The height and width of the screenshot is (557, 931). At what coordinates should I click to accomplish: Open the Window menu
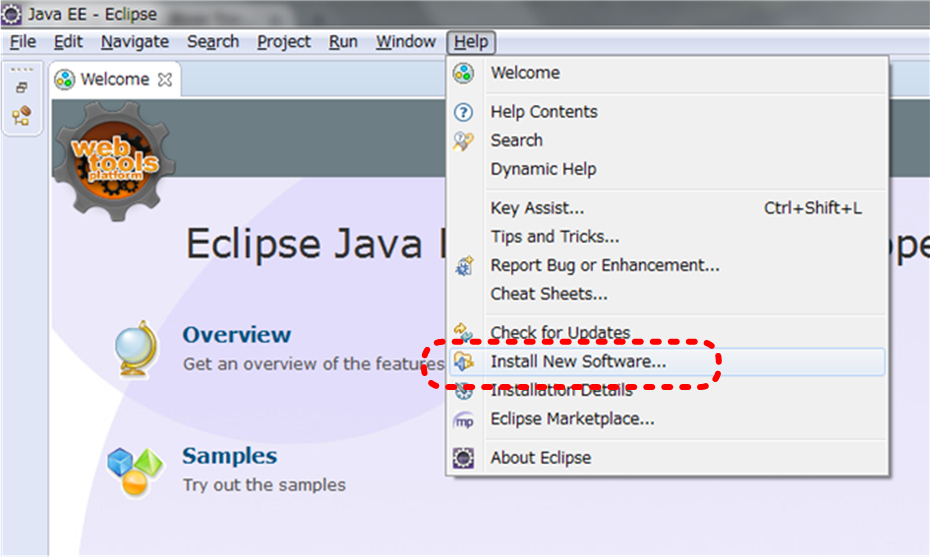tap(406, 42)
